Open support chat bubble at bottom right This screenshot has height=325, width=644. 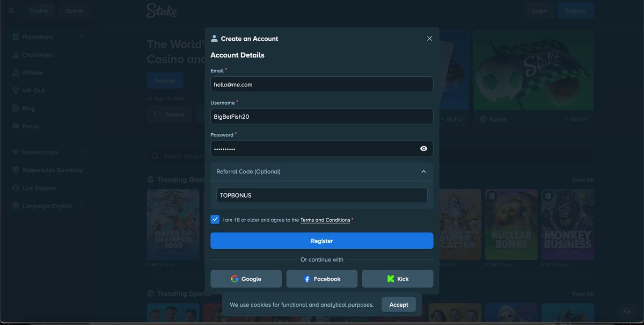pyautogui.click(x=626, y=311)
